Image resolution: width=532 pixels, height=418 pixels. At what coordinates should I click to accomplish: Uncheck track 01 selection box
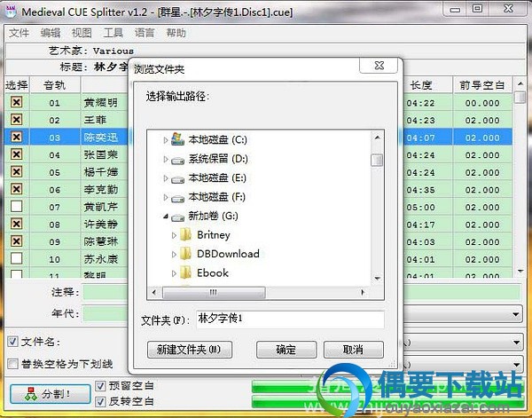[16, 102]
